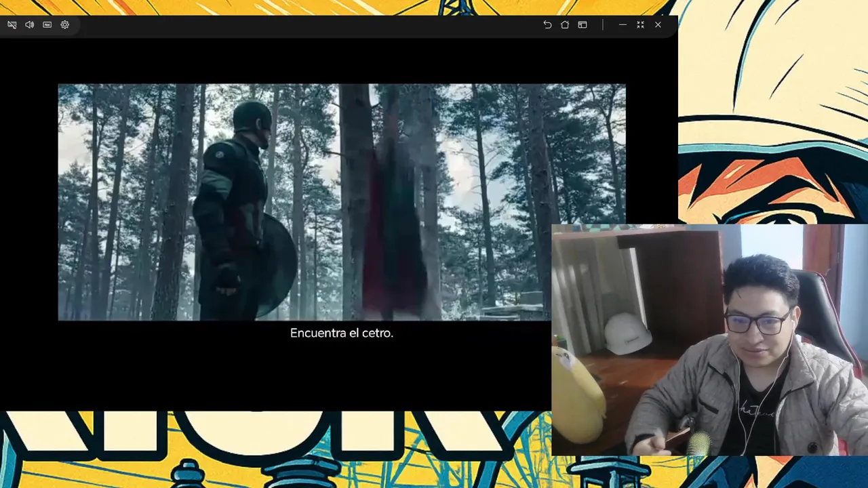Click the webcam overlay
Image resolution: width=868 pixels, height=488 pixels.
click(709, 340)
